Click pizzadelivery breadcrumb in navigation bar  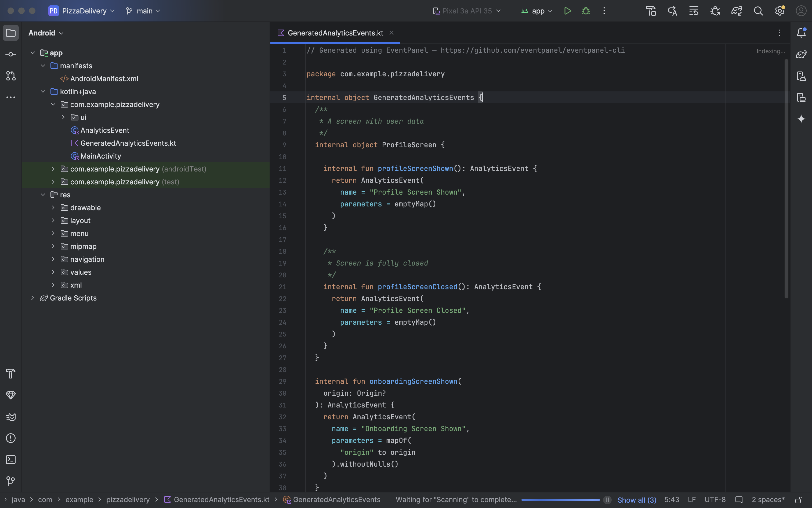tap(128, 500)
